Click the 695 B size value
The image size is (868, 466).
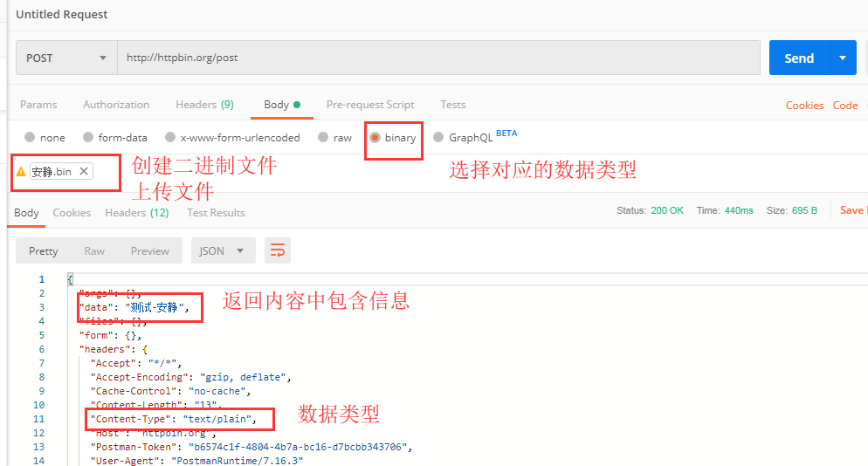804,210
